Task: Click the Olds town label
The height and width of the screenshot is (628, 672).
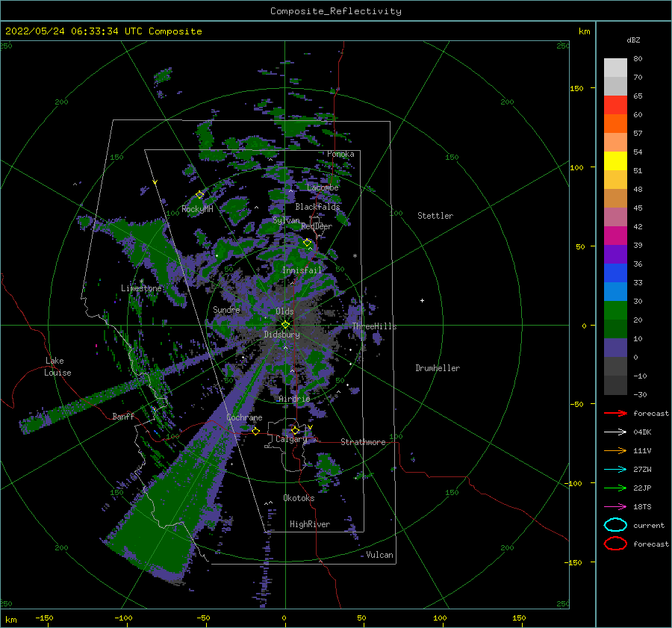Action: 284,311
